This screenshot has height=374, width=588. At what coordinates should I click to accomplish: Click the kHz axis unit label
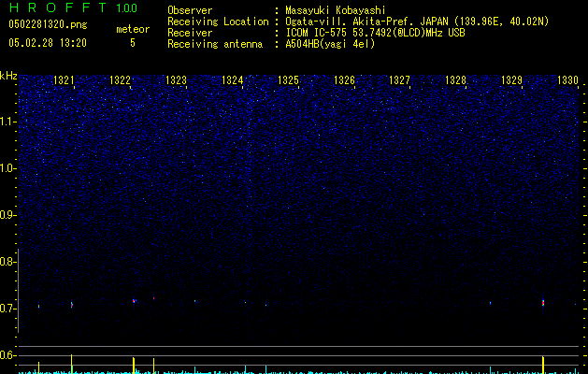[x=8, y=76]
